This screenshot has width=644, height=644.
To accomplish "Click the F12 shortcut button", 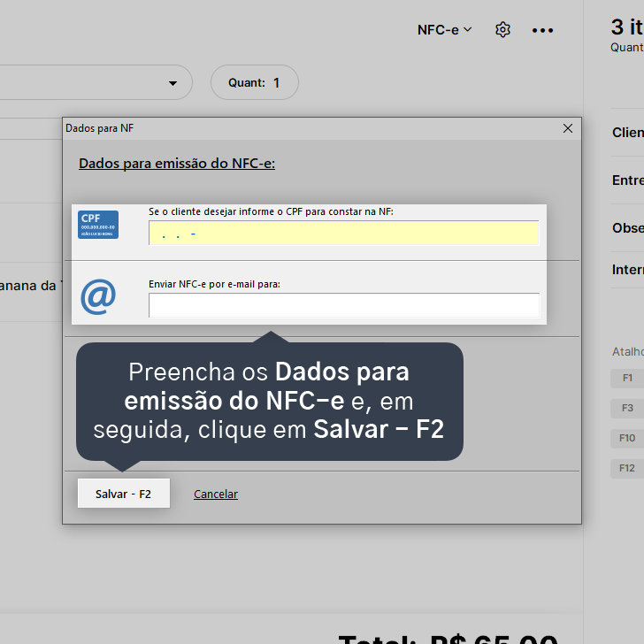I will click(x=627, y=468).
